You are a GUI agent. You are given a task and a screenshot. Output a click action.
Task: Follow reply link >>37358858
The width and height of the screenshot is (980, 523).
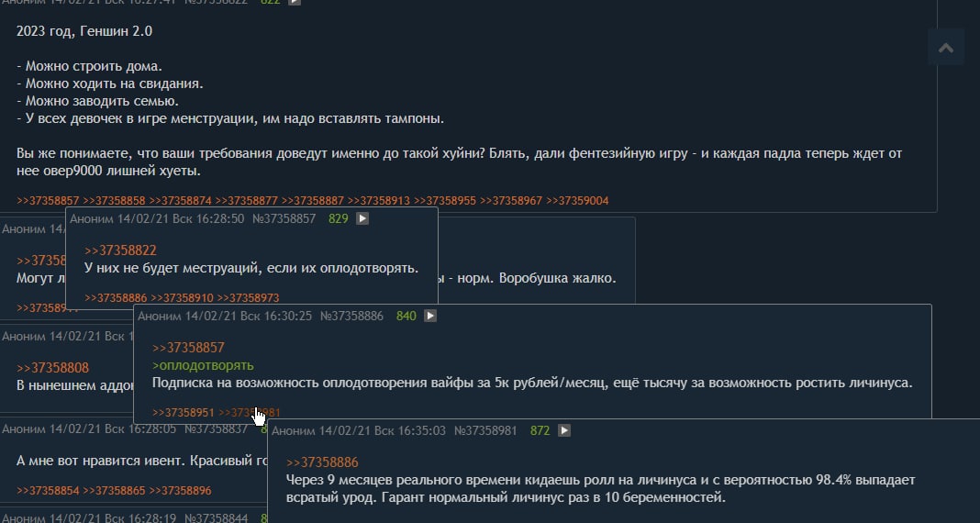point(114,201)
